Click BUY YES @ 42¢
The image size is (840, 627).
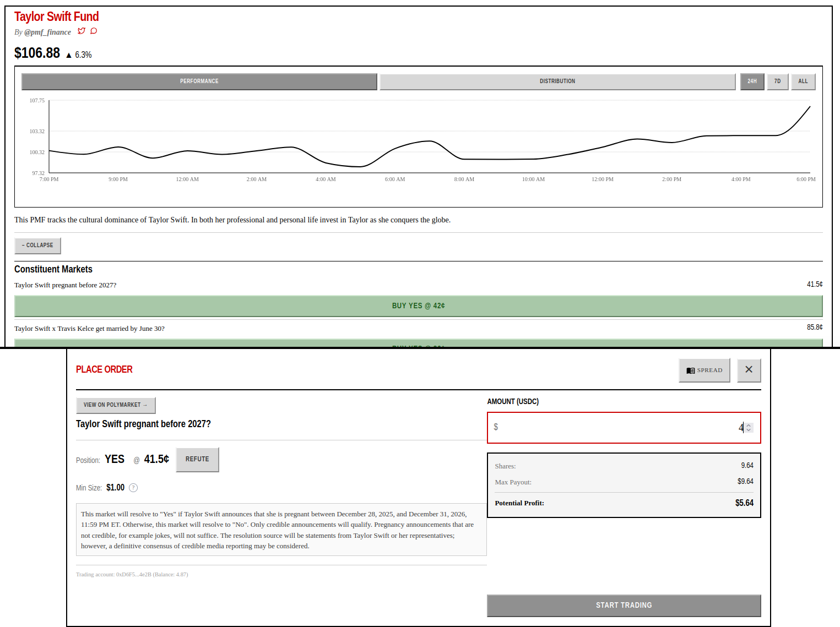coord(419,306)
